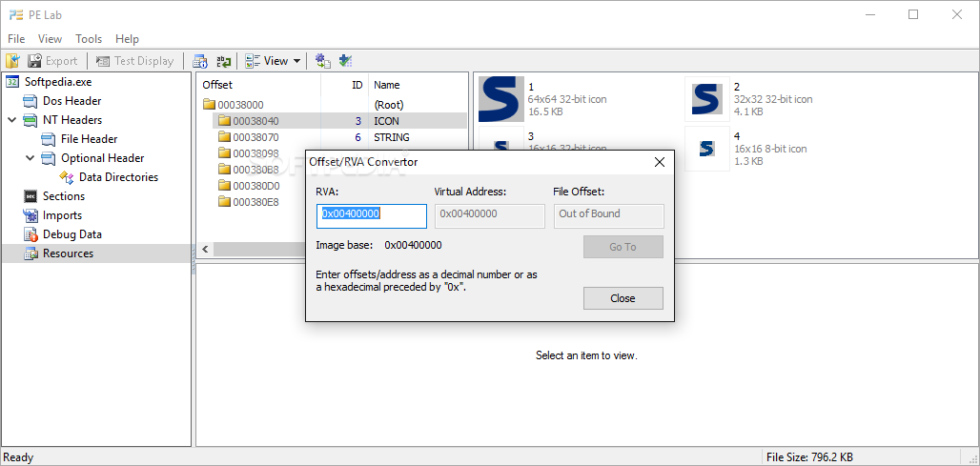The image size is (980, 466).
Task: Click the Virtual Address field
Action: click(x=489, y=216)
